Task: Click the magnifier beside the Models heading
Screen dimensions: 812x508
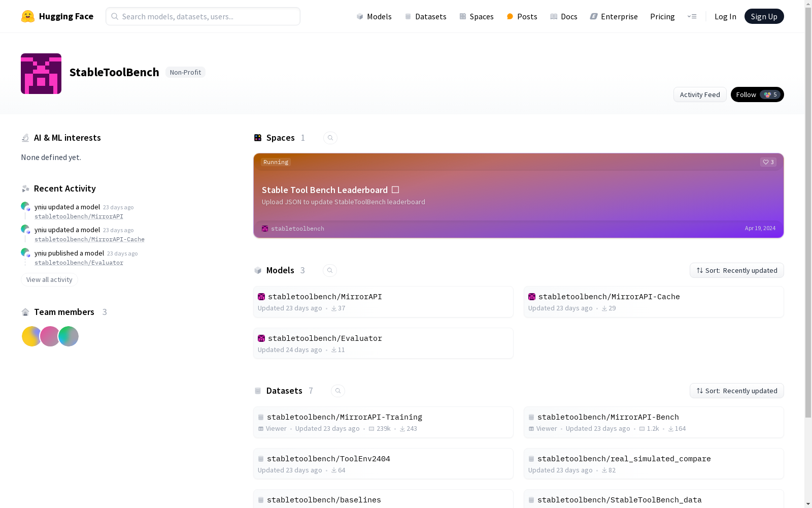Action: pos(330,271)
